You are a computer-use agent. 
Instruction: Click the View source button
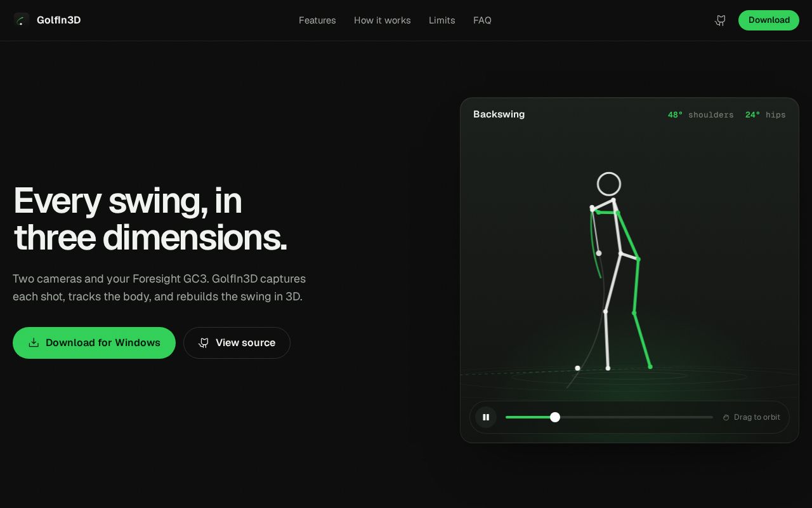coord(237,343)
